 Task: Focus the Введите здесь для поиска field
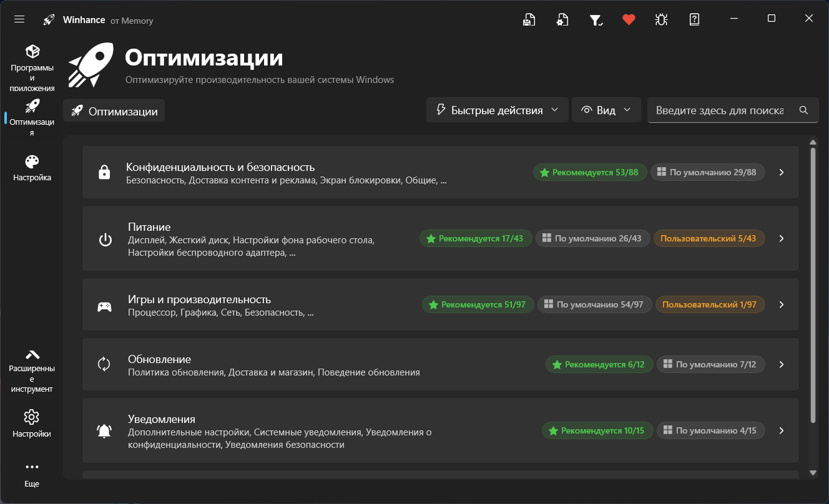tap(732, 110)
